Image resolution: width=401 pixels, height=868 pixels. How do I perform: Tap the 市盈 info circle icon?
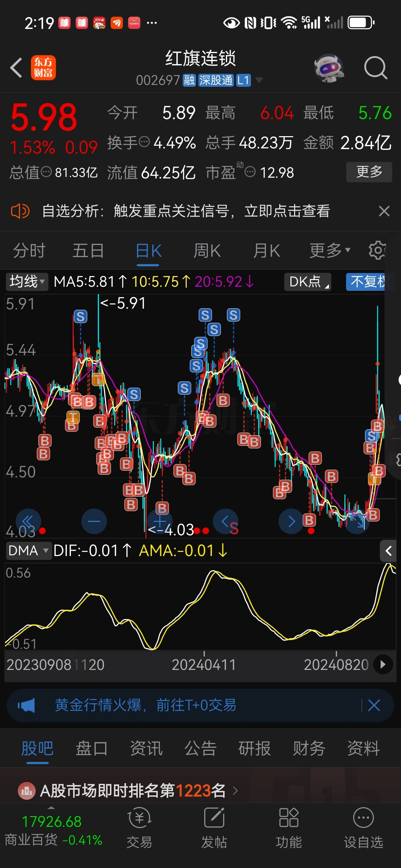(250, 172)
